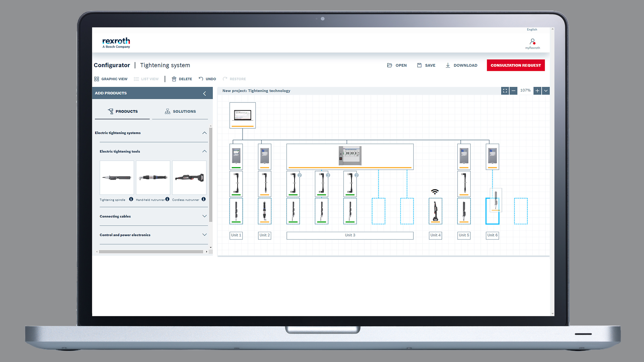Zoom out with the minus icon
The width and height of the screenshot is (644, 362).
click(x=513, y=91)
